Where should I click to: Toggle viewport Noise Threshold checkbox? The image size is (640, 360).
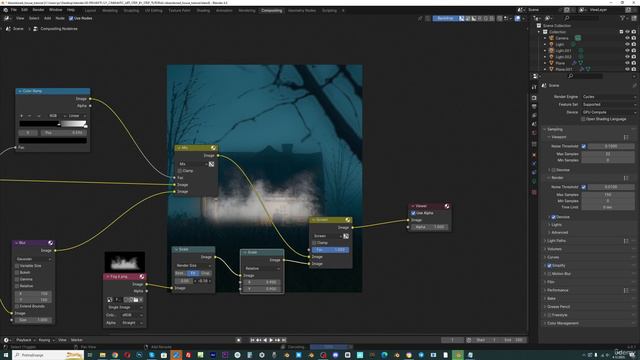[x=584, y=146]
